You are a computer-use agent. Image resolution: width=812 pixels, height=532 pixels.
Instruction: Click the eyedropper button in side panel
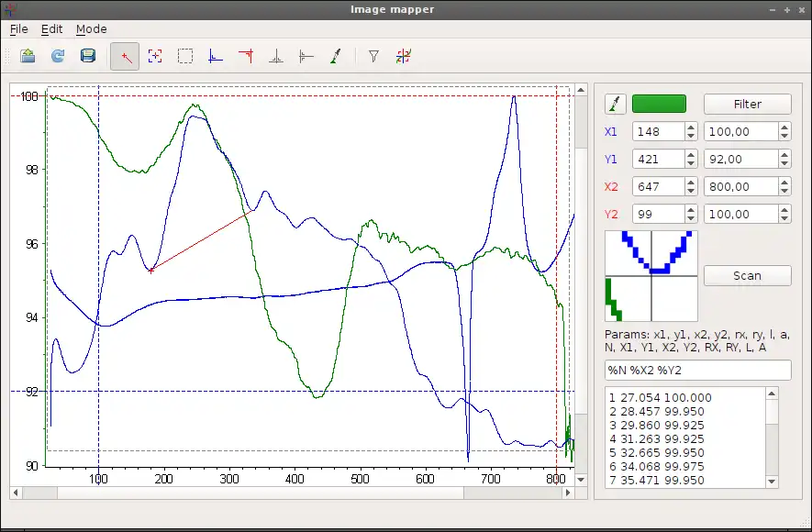(616, 104)
